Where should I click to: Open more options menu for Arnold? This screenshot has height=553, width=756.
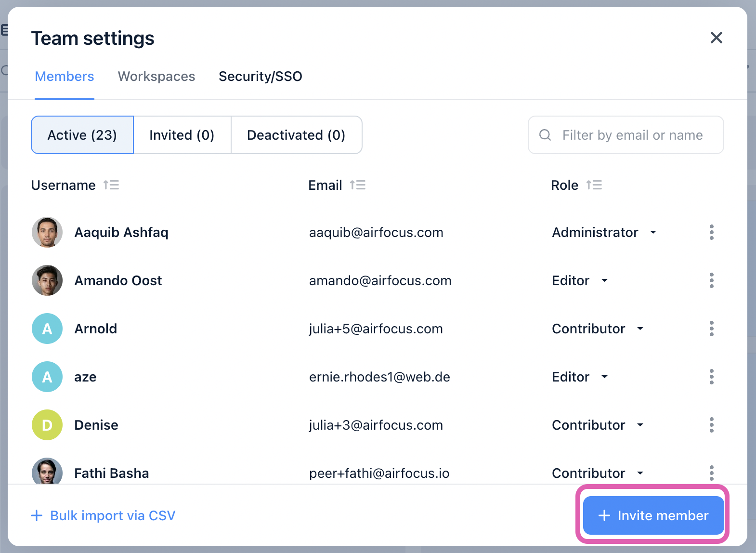coord(711,329)
